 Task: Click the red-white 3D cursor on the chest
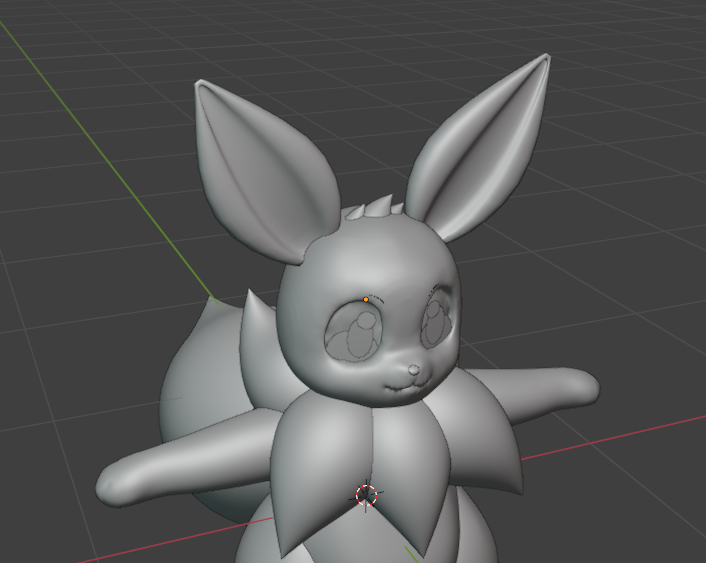[366, 495]
